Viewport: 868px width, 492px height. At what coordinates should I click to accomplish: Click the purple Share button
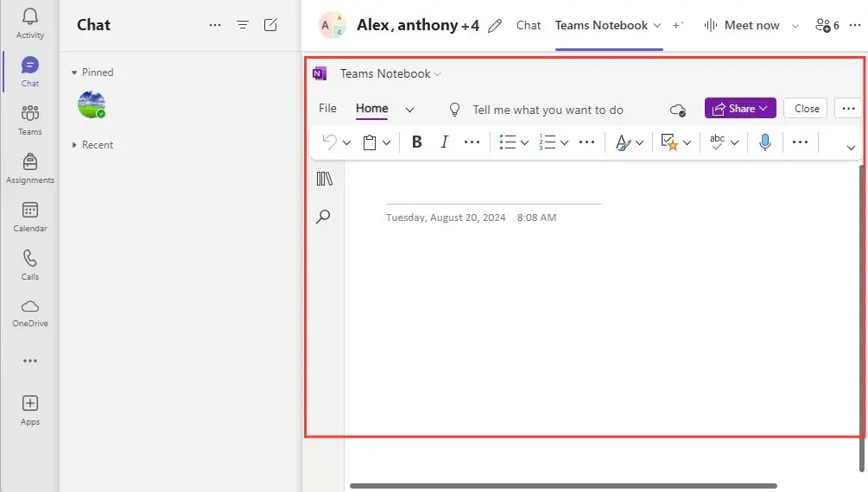pos(739,109)
